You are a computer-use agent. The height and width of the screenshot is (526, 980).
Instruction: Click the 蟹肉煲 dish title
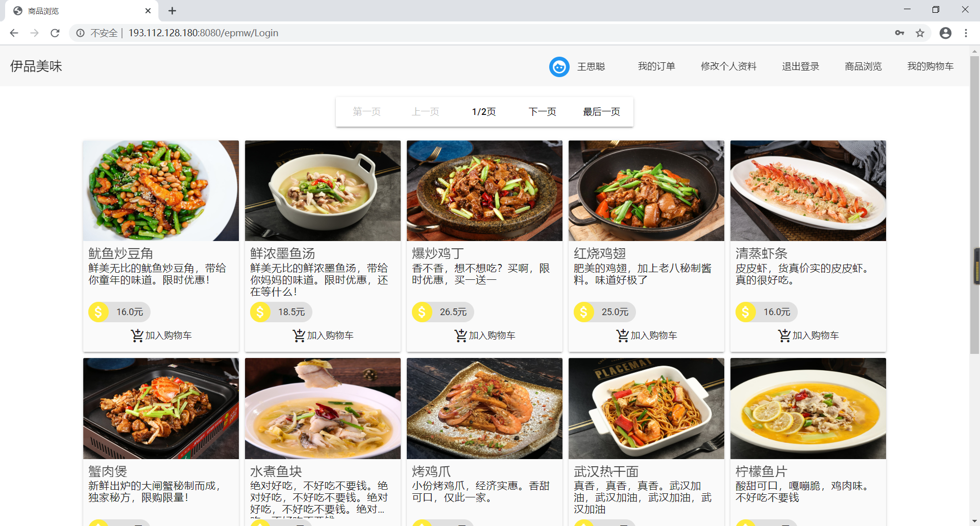(108, 471)
